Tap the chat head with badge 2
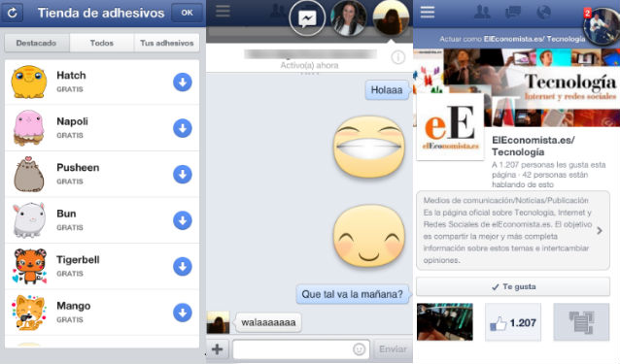The height and width of the screenshot is (364, 620). point(602,26)
